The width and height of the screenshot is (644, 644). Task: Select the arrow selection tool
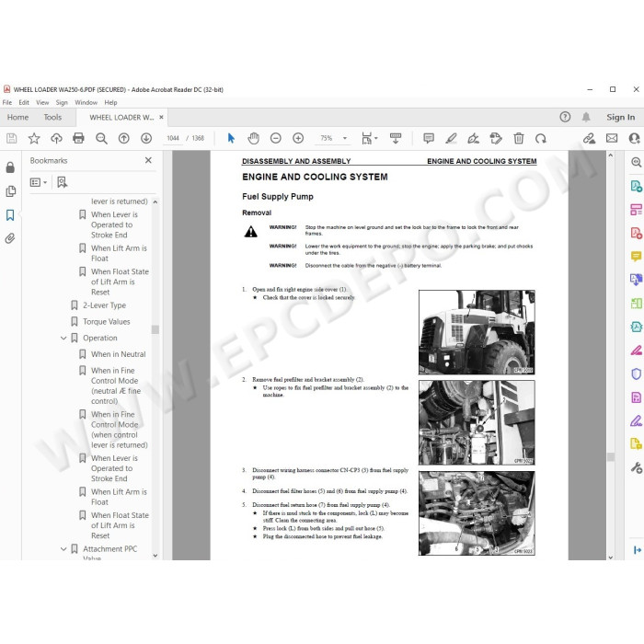(231, 138)
